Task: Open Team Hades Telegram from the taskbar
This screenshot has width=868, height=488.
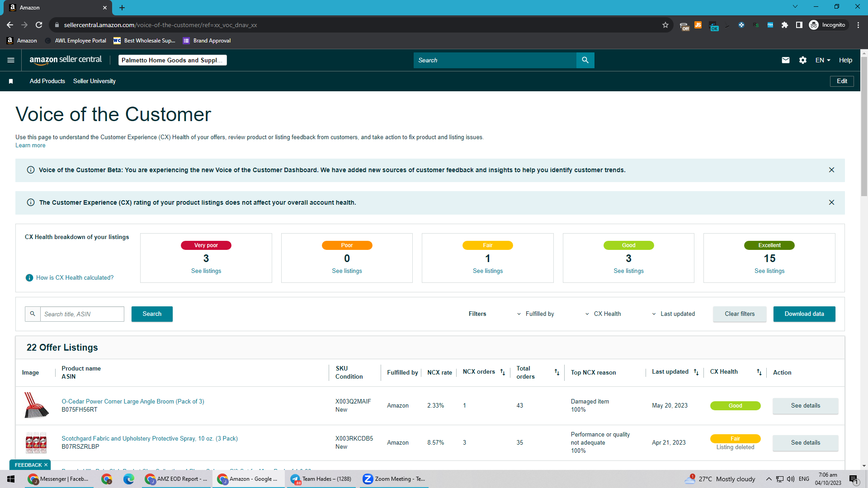Action: click(x=321, y=479)
